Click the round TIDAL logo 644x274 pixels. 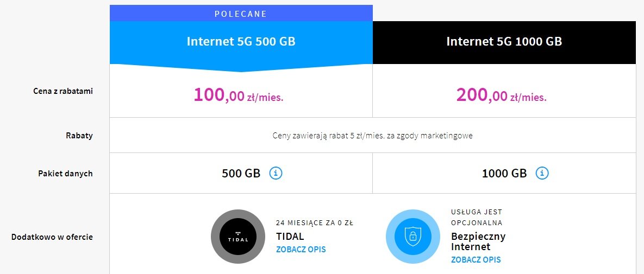(x=238, y=236)
